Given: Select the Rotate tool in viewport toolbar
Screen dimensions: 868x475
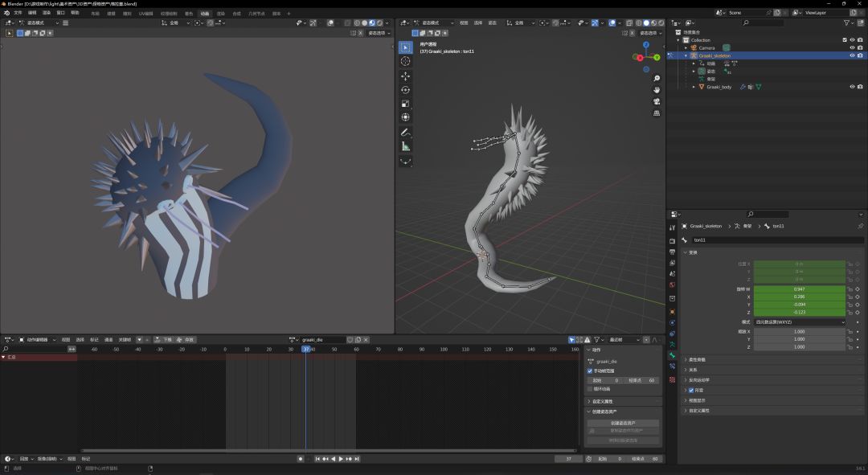Looking at the screenshot, I should click(405, 90).
